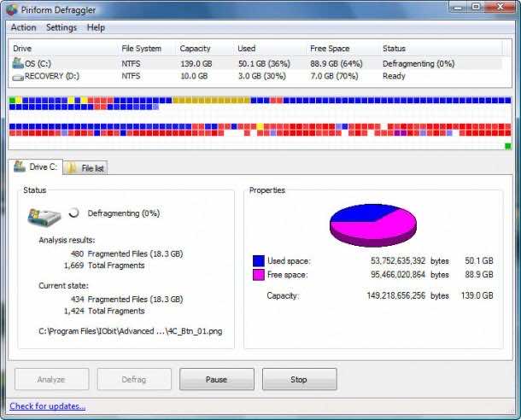This screenshot has width=521, height=420.
Task: Select the Drive C: tab
Action: point(34,167)
